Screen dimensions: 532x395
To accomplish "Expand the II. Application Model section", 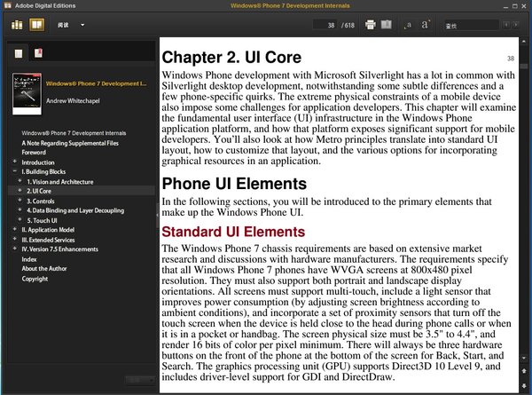I will click(14, 229).
